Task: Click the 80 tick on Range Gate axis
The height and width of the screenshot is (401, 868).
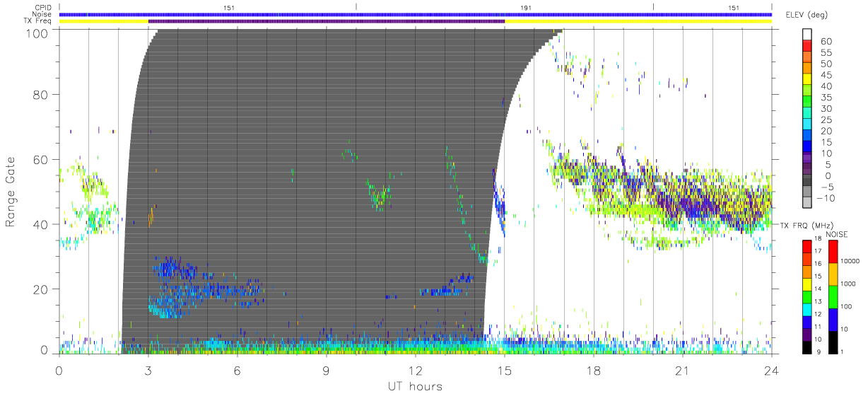Action: point(40,94)
